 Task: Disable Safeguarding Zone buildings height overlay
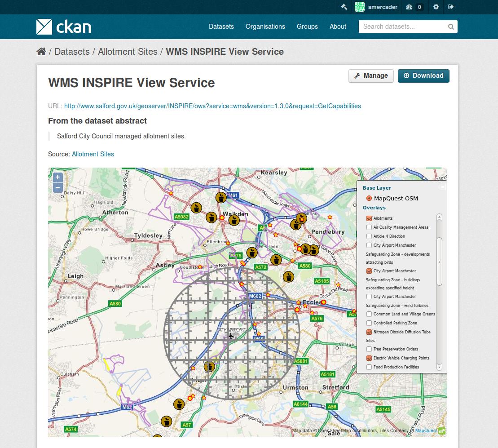click(x=369, y=271)
